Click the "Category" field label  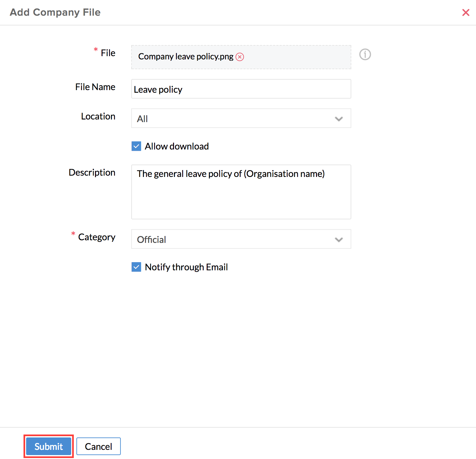97,237
